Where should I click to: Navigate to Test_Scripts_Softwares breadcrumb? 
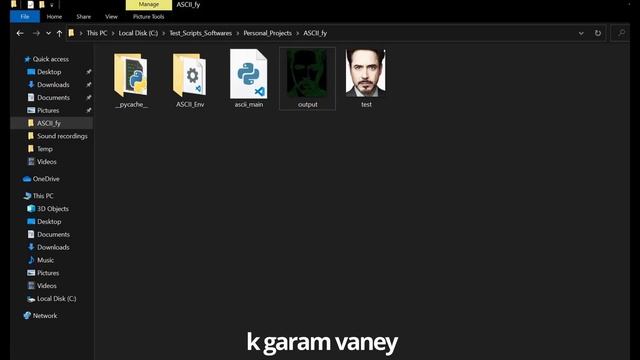[x=200, y=33]
